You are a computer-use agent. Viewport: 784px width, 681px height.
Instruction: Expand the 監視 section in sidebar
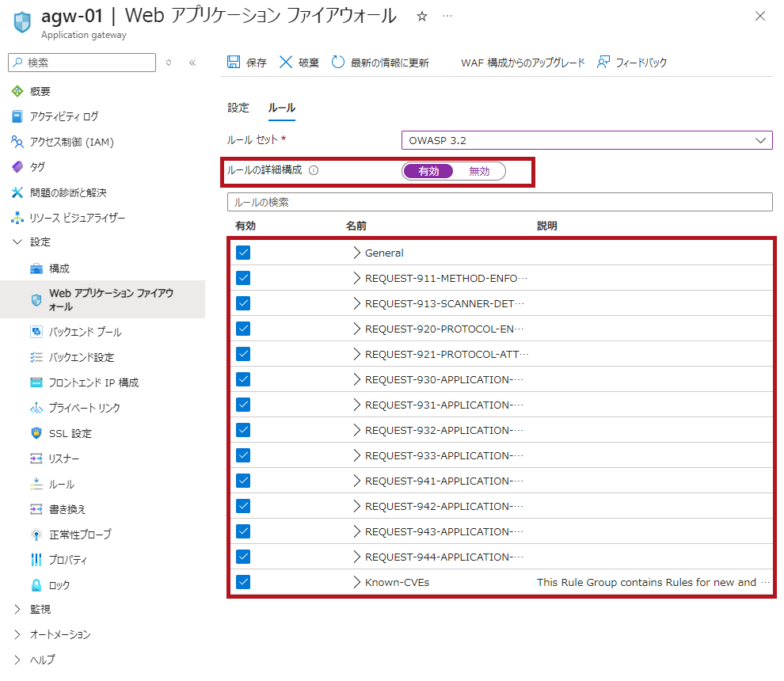(17, 609)
